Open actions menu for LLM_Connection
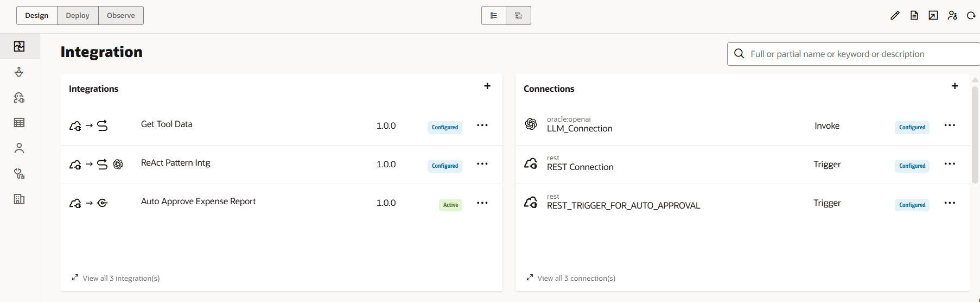The height and width of the screenshot is (302, 980). click(x=950, y=125)
